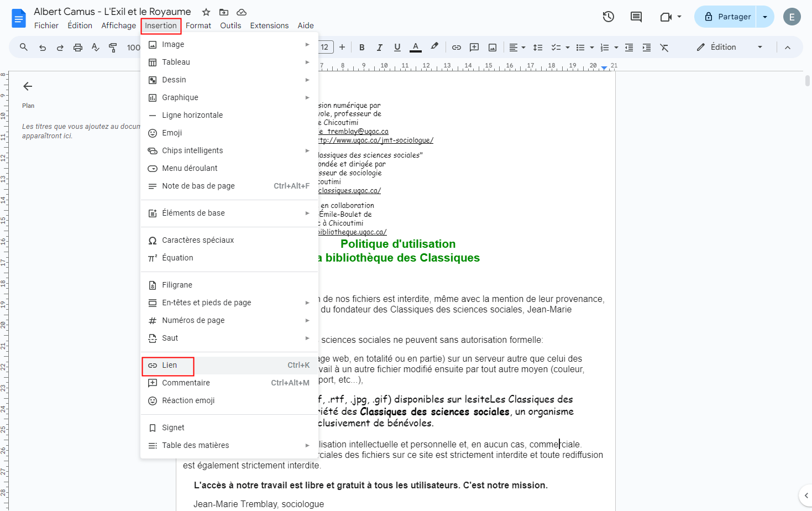Underline the selected text
The width and height of the screenshot is (812, 511).
397,48
